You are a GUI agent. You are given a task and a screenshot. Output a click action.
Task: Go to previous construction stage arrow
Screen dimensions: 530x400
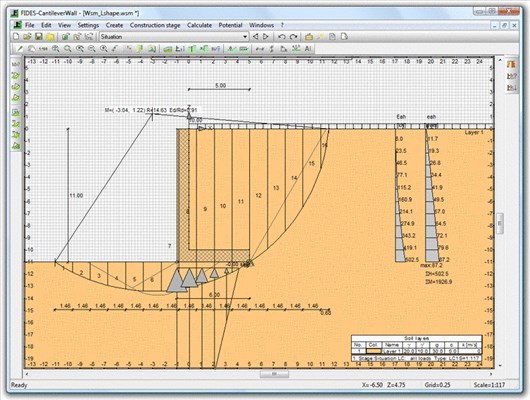256,37
